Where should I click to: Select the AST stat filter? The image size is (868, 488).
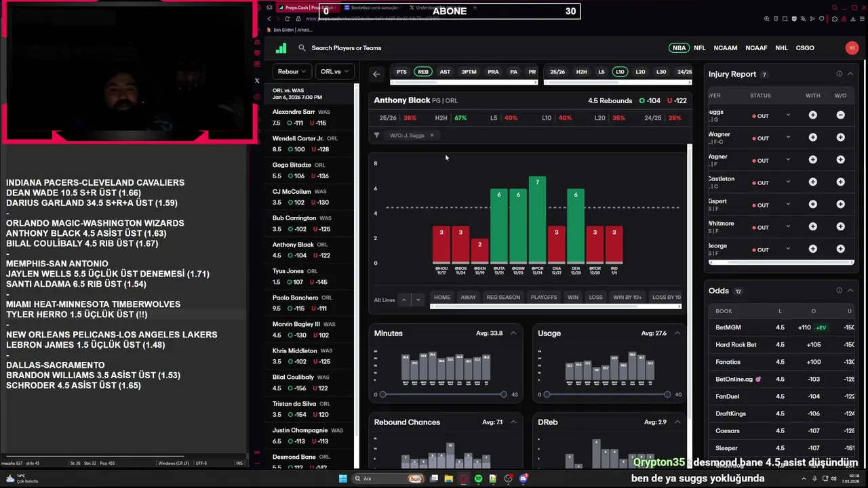tap(445, 72)
